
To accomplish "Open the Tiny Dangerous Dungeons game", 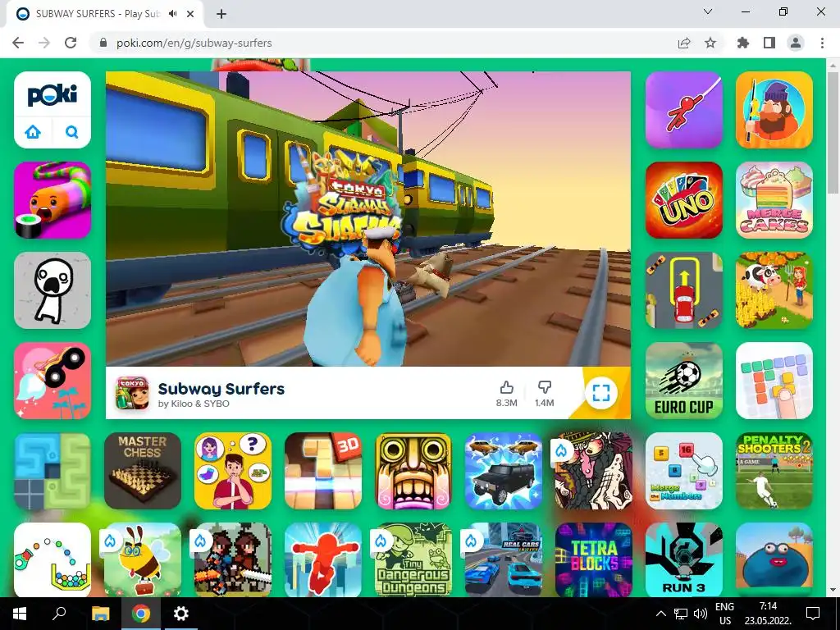I will tap(413, 559).
